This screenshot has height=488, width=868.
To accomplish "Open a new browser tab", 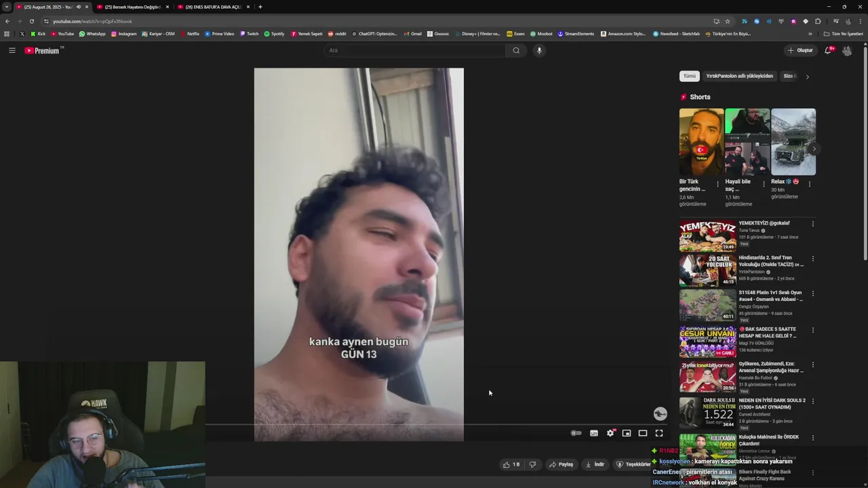I will [260, 7].
